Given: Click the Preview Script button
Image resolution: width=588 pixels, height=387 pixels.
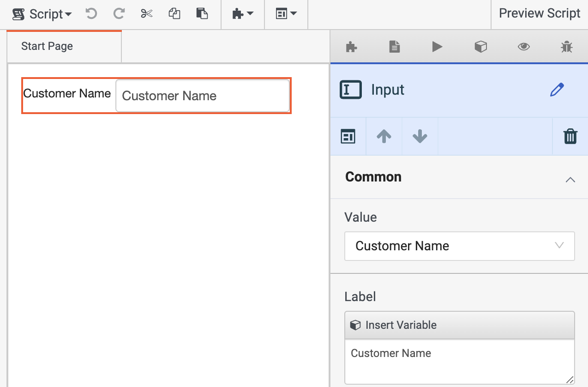Looking at the screenshot, I should coord(539,14).
